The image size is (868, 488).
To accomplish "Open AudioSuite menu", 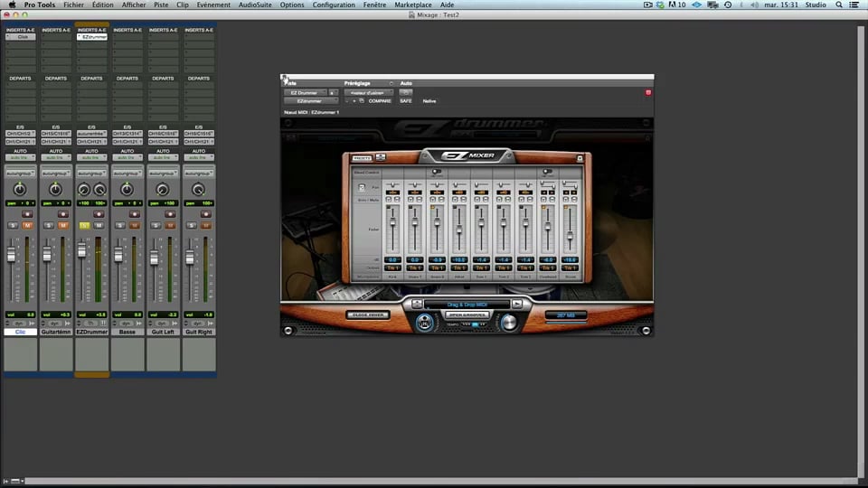I will [x=255, y=5].
